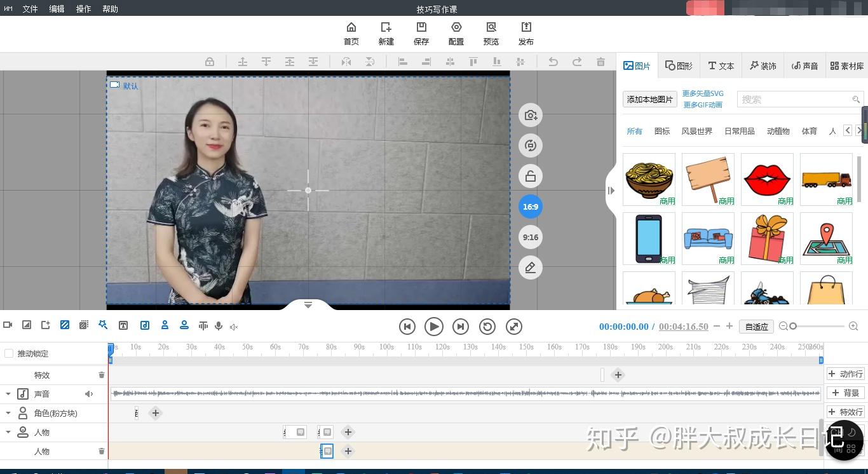Click the add camera icon beside the canvas
Screen dimensions: 868x474
coord(531,115)
